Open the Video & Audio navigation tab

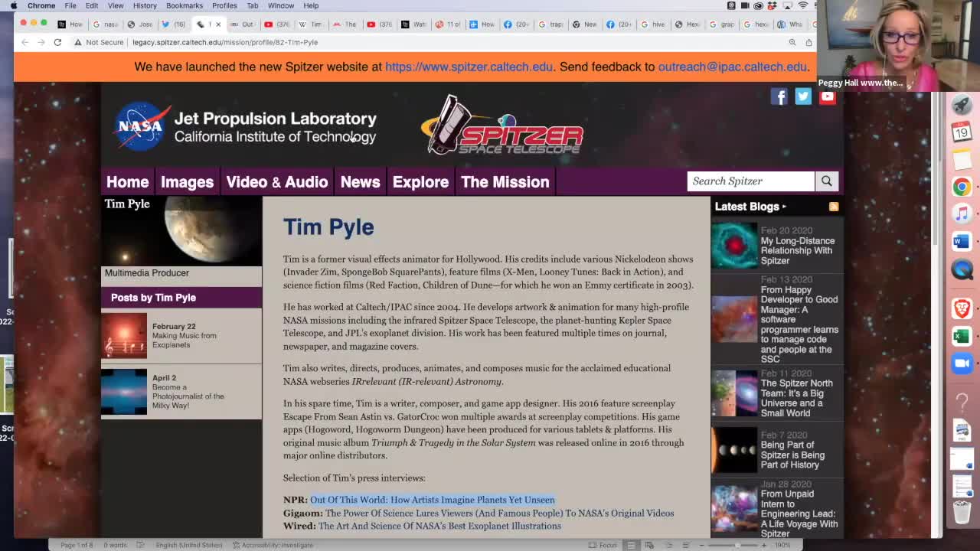(x=277, y=182)
